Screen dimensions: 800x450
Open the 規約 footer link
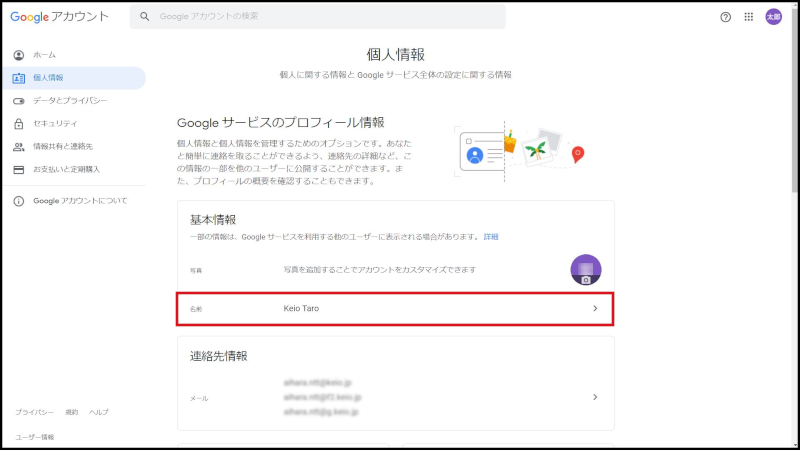tap(71, 412)
